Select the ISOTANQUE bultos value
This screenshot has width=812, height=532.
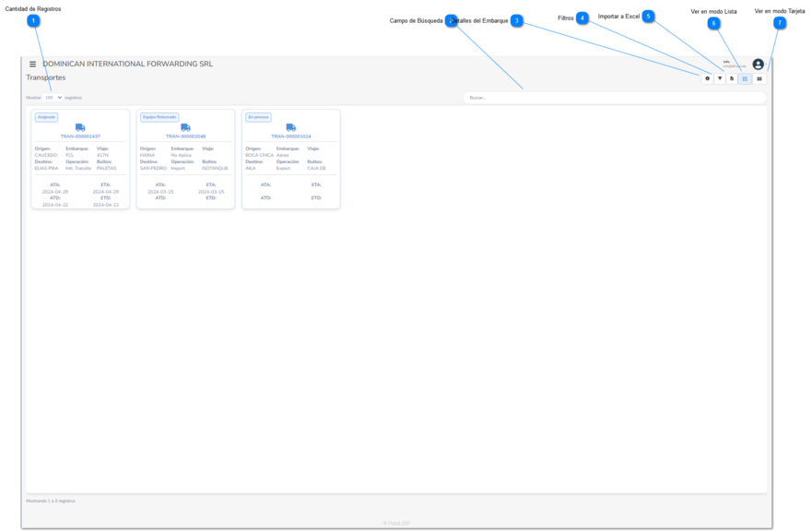point(215,169)
